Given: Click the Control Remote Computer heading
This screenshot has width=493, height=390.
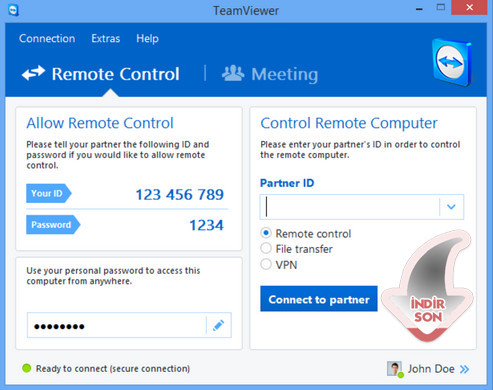Looking at the screenshot, I should pos(349,123).
